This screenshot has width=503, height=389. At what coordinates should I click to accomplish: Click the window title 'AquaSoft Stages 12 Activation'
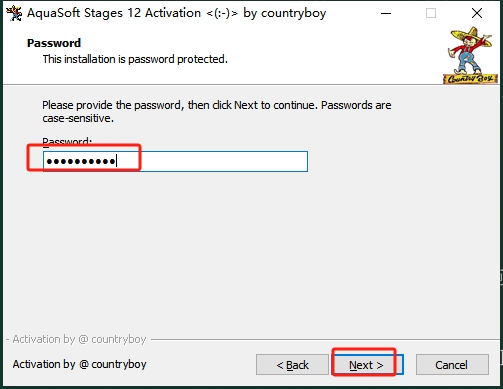point(114,13)
